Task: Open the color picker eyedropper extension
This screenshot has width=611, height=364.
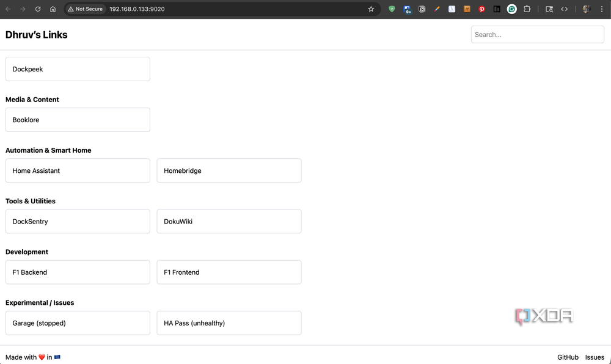Action: pyautogui.click(x=437, y=9)
